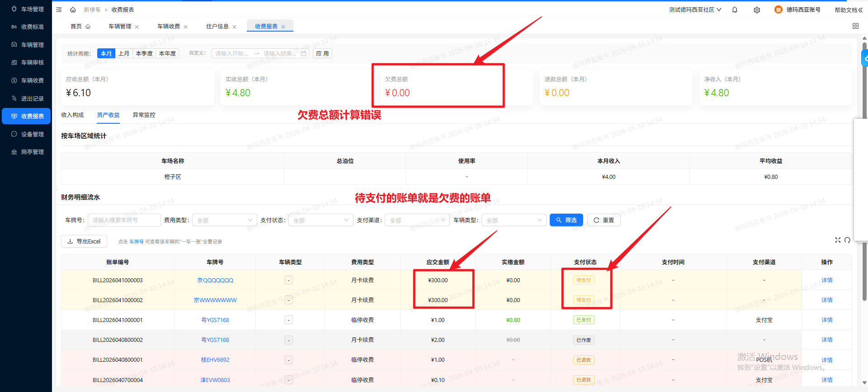Viewport: 868px width, 392px height.
Task: Select the 本季度 statistics period
Action: point(144,53)
